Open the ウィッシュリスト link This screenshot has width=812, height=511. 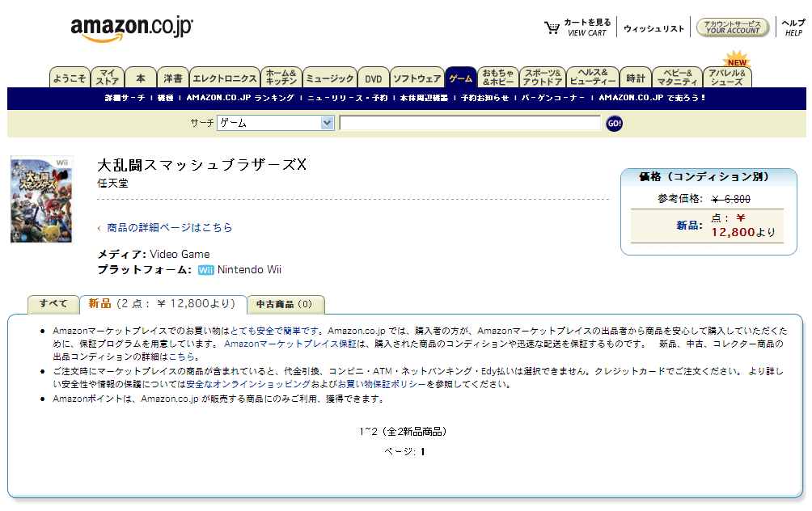coord(654,28)
